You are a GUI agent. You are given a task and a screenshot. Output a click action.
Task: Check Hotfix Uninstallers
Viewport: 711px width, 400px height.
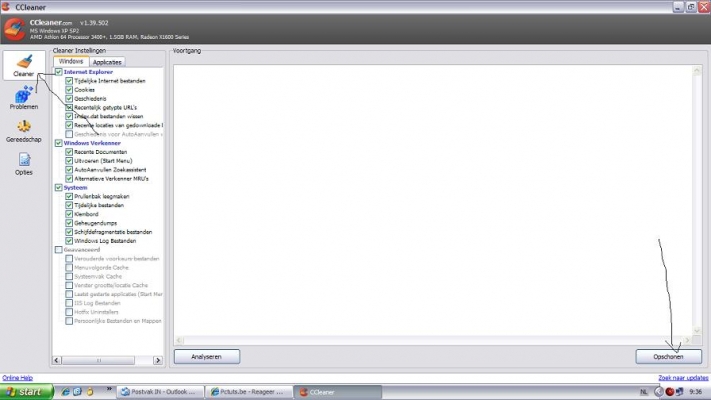coord(69,312)
